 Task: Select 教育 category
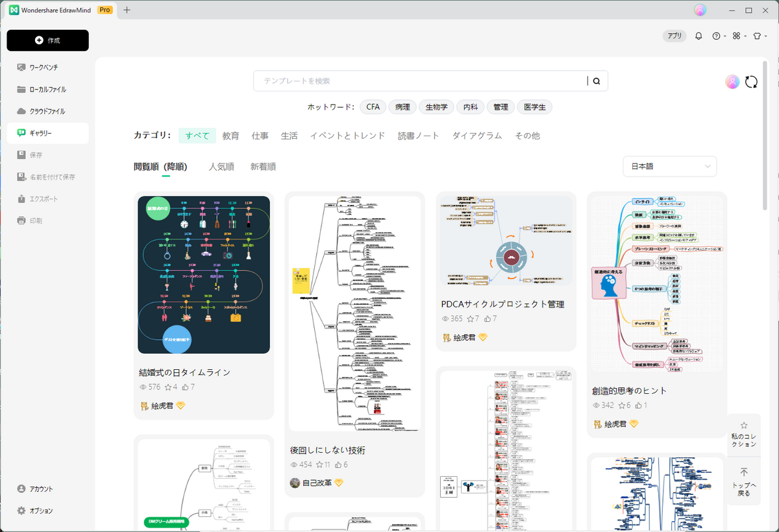(230, 136)
